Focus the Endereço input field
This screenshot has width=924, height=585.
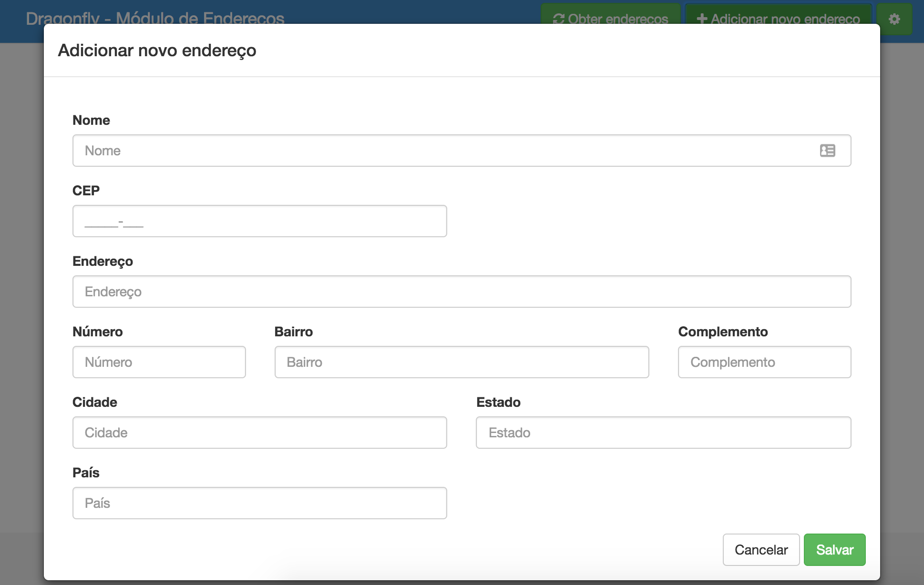tap(462, 292)
